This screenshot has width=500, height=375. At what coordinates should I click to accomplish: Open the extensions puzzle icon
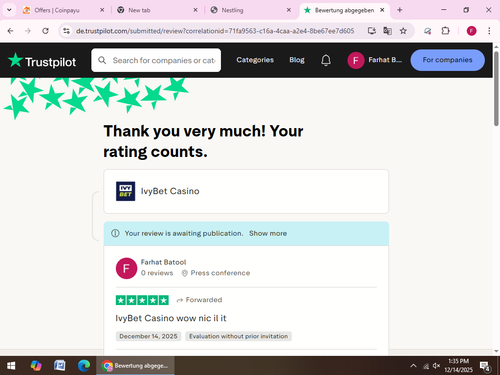click(445, 31)
